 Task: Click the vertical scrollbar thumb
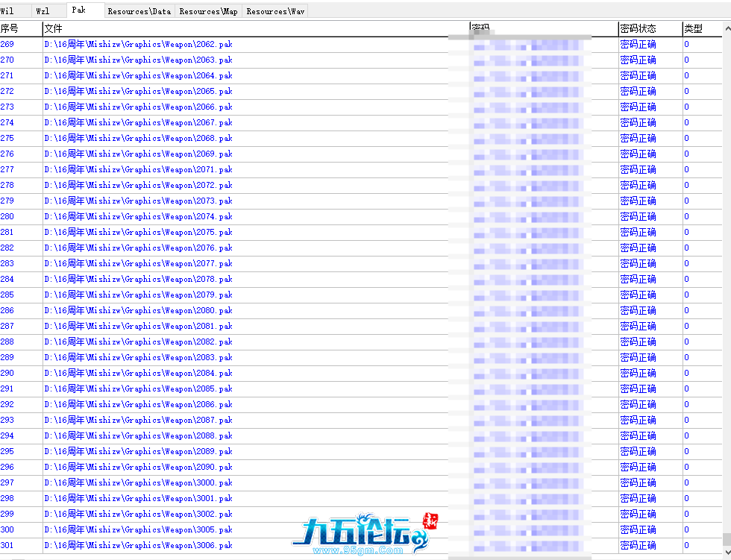[x=727, y=539]
